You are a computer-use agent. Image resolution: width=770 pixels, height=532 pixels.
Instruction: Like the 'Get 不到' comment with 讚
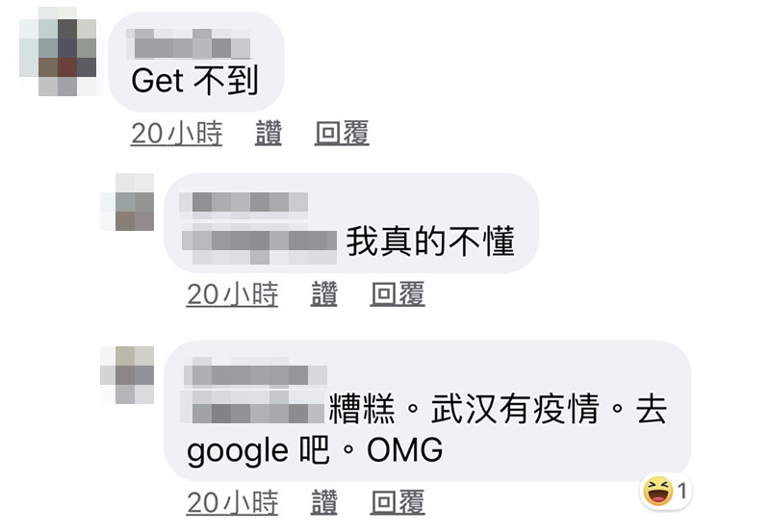pos(269,133)
